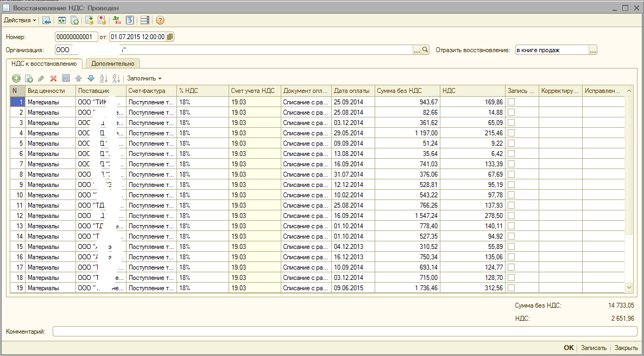644x356 pixels.
Task: Select the date cell 09.06.2015
Action: click(353, 288)
